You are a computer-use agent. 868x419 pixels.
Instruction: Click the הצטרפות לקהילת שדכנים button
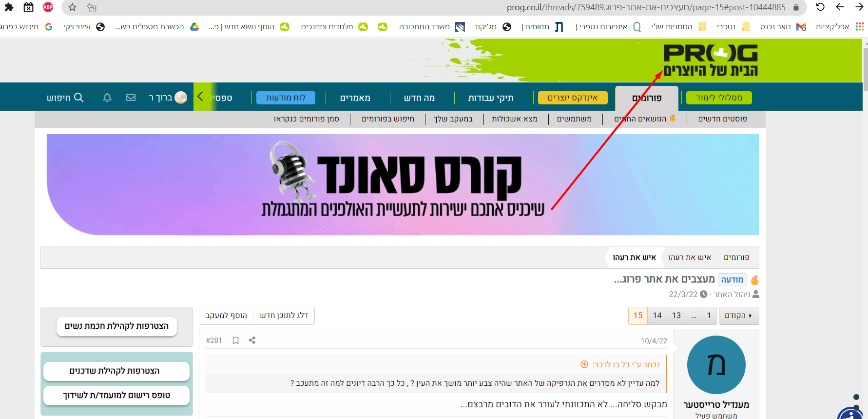coord(116,371)
